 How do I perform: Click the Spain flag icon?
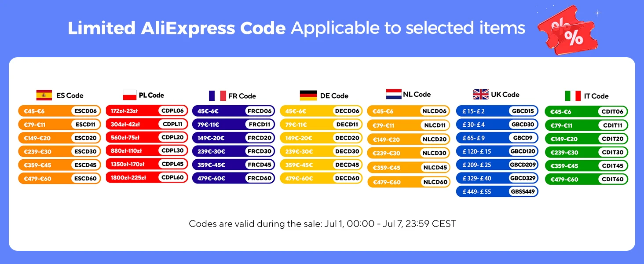pyautogui.click(x=44, y=95)
